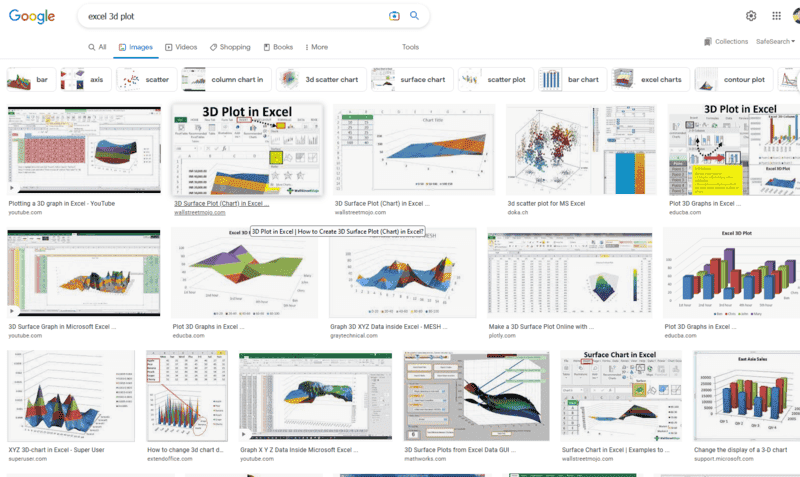Viewport: 800px width, 477px height.
Task: Open 'Graph 3D XYZ Data inside Excel - MESH' thumbnail
Action: point(403,273)
